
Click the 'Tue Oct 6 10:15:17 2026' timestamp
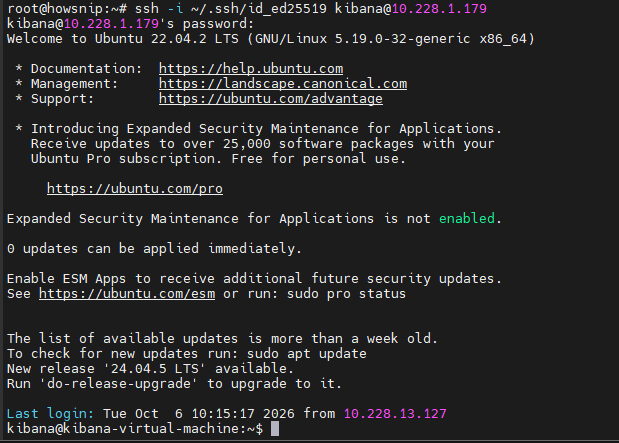coord(199,413)
